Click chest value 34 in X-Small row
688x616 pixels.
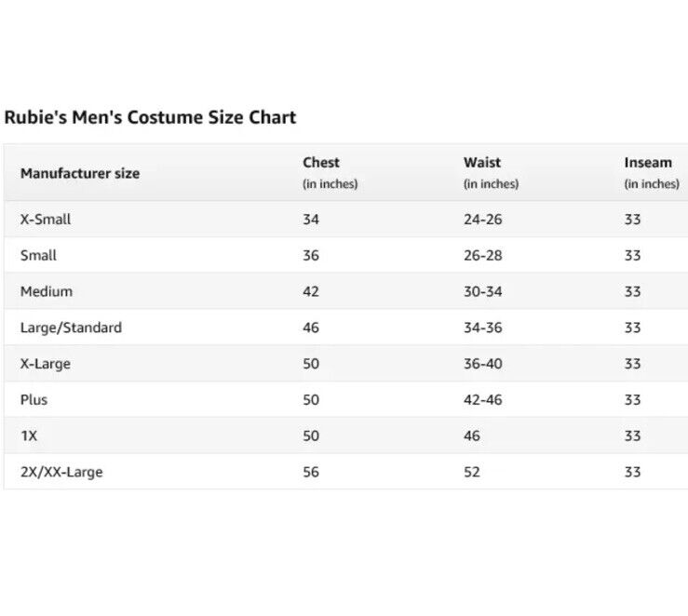311,220
